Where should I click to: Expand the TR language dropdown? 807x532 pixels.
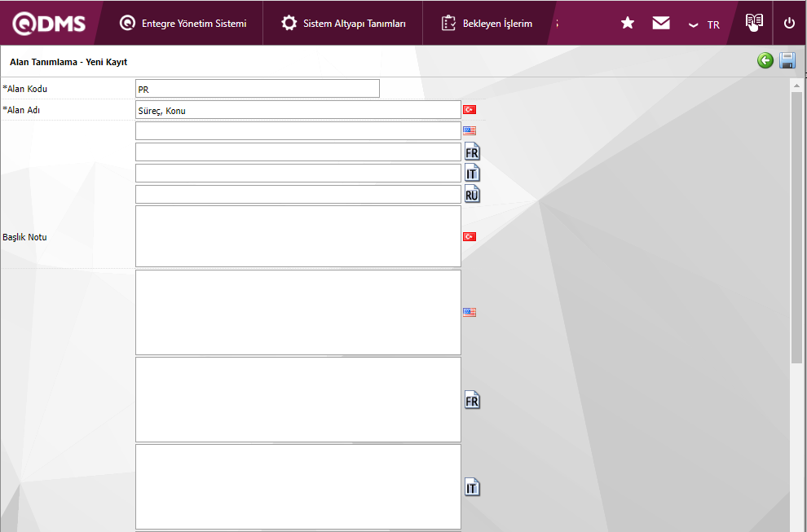click(x=704, y=24)
